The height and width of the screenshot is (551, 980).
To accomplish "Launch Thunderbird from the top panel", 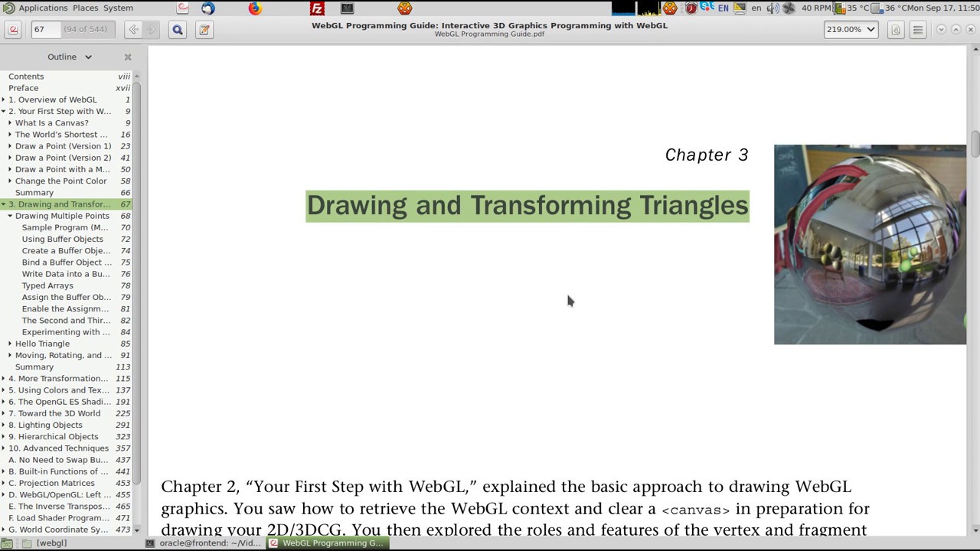I will pos(207,8).
